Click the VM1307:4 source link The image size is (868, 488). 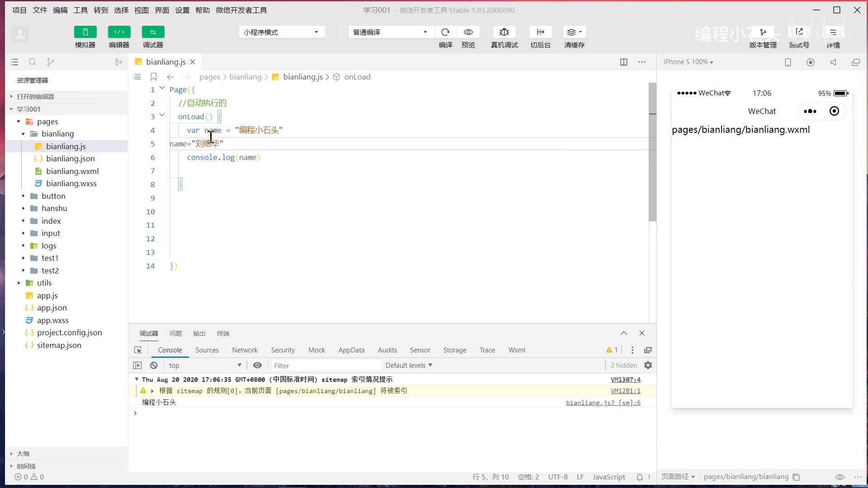(625, 380)
